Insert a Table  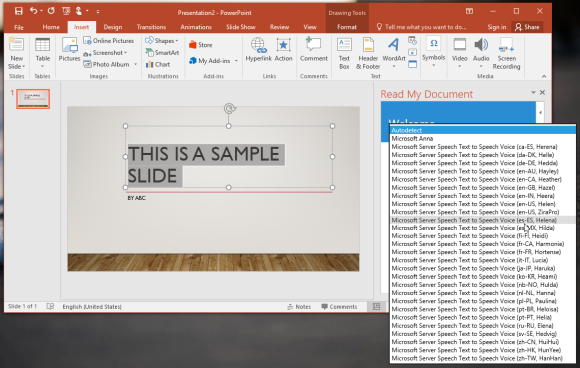(43, 54)
